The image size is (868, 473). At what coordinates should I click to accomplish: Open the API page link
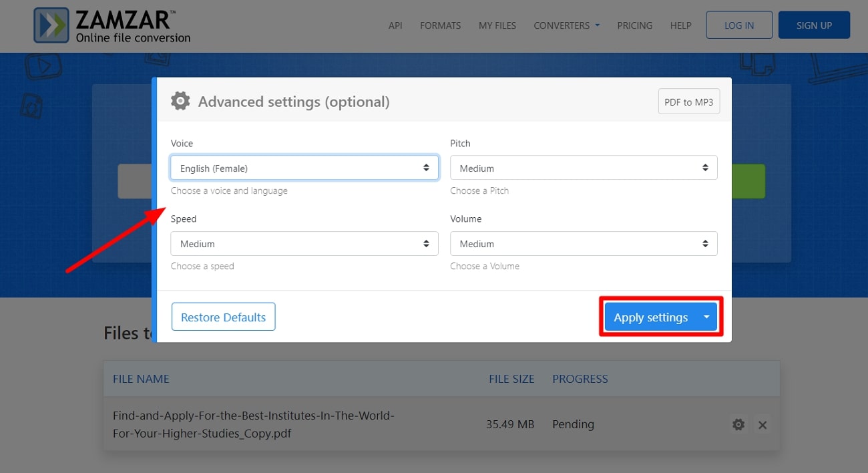pos(395,25)
